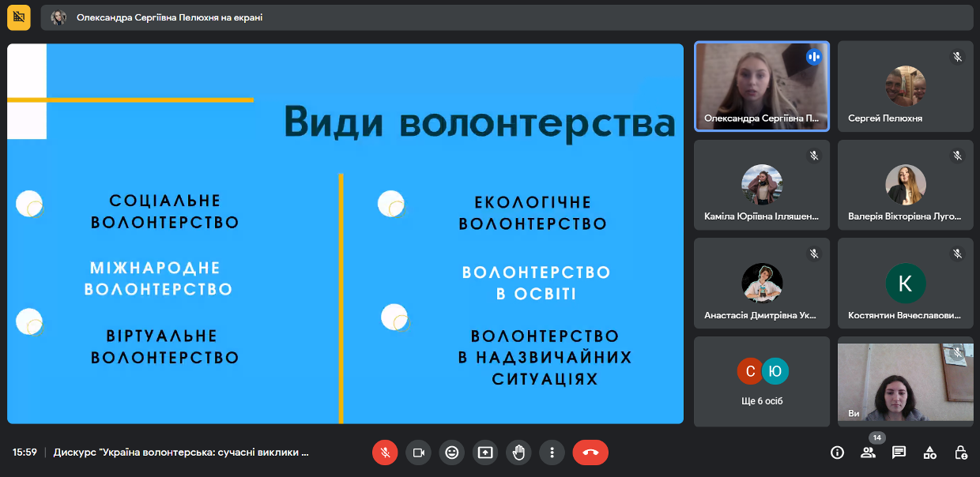Select Олександра Сергіївна's video tile
The image size is (980, 477).
[x=762, y=86]
